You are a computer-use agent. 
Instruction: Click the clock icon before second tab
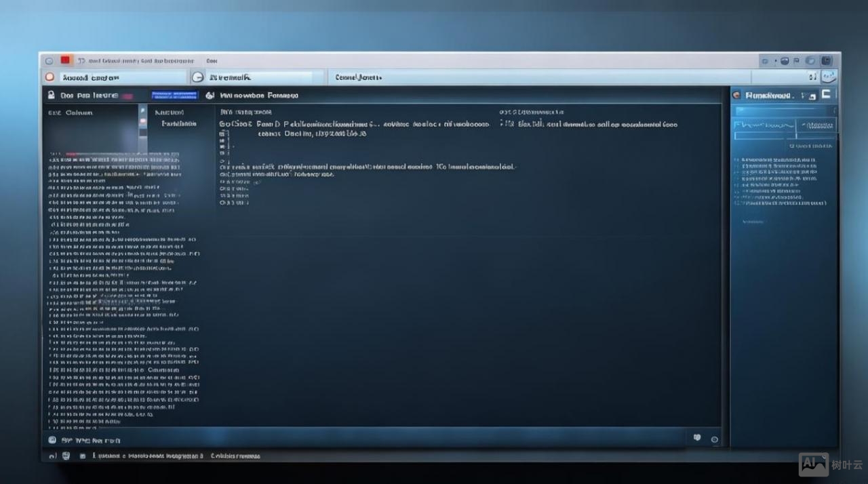pyautogui.click(x=197, y=77)
